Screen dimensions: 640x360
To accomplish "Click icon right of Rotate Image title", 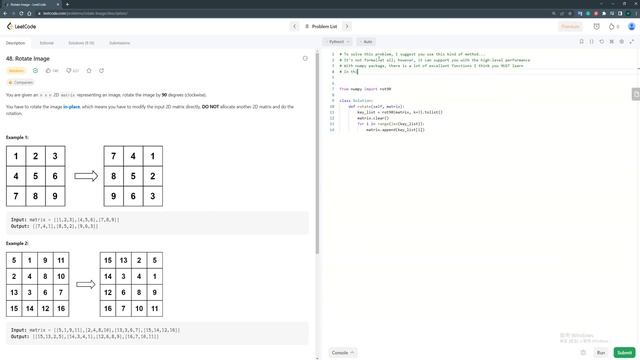I will [x=305, y=58].
